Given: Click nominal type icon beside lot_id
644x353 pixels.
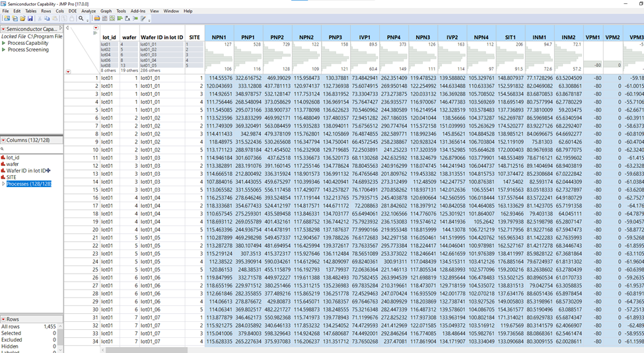Looking at the screenshot, I should [x=3, y=157].
